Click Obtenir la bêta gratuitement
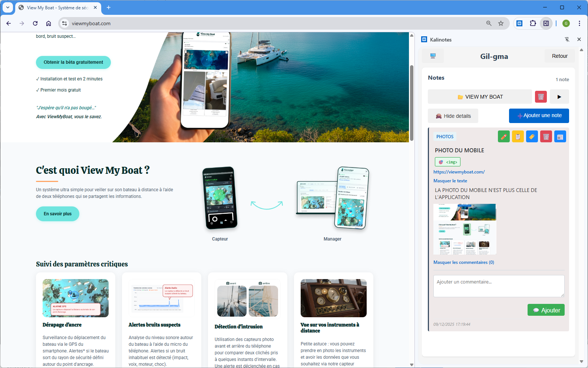The image size is (588, 368). point(73,62)
